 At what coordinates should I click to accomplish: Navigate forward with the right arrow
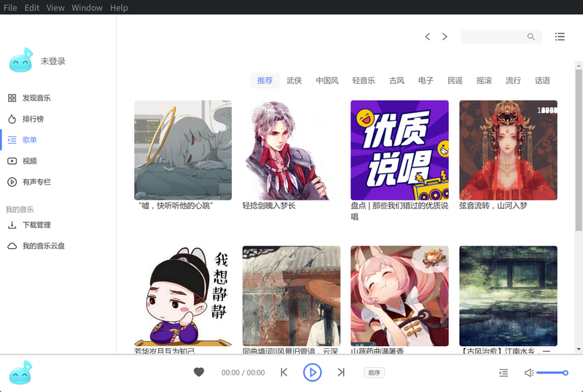coord(445,36)
